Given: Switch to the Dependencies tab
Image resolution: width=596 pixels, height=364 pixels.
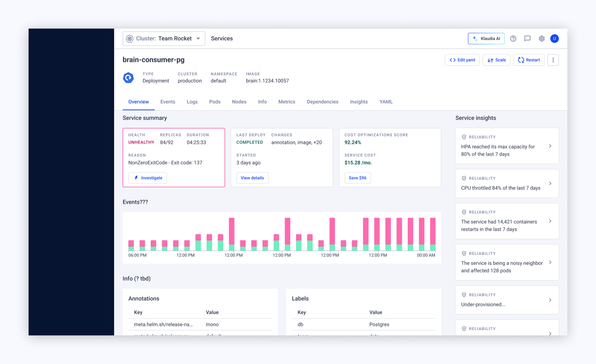Looking at the screenshot, I should [323, 102].
